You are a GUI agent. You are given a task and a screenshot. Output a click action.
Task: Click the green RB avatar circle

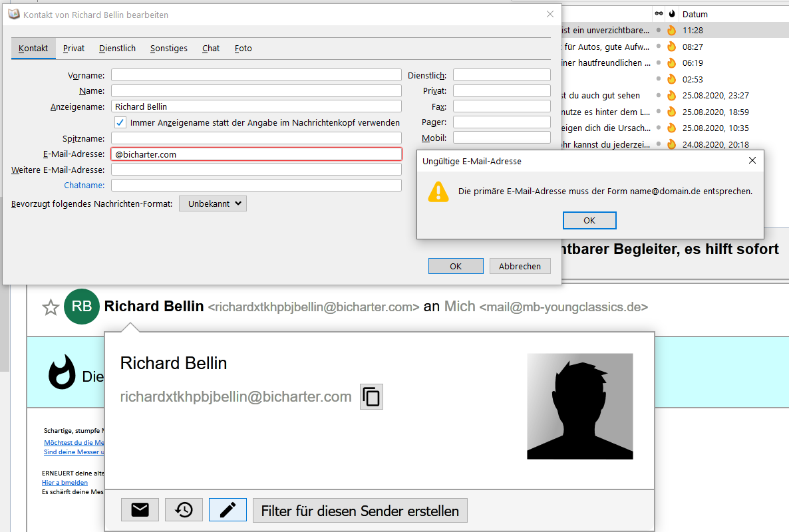point(82,306)
